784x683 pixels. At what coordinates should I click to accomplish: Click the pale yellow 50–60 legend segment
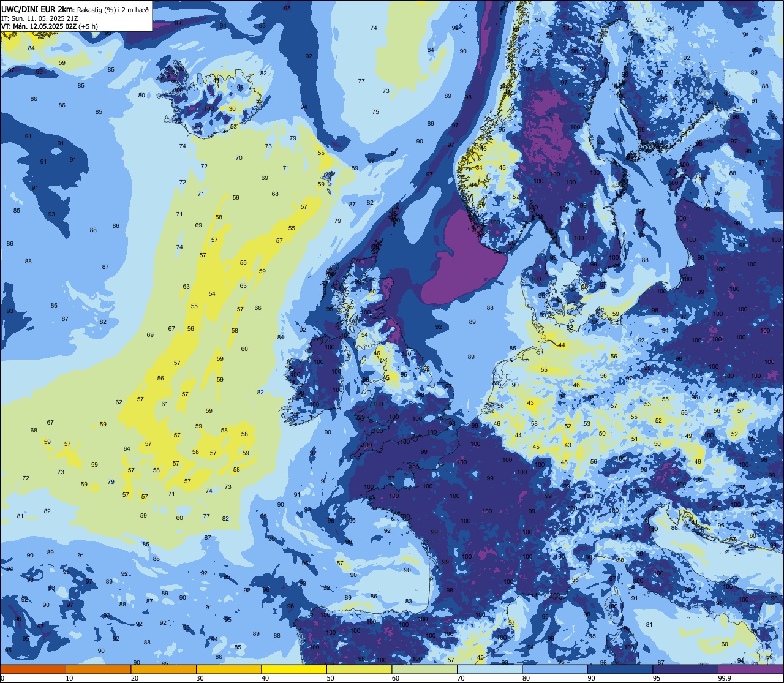click(359, 669)
